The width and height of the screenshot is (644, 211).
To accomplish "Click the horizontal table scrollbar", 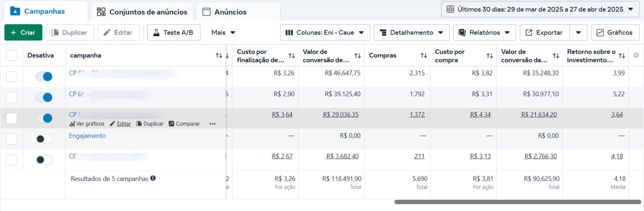I will point(518,202).
